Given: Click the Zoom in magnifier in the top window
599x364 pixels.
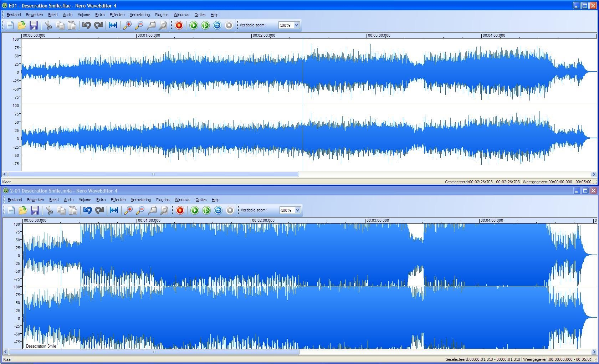Looking at the screenshot, I should (x=127, y=25).
